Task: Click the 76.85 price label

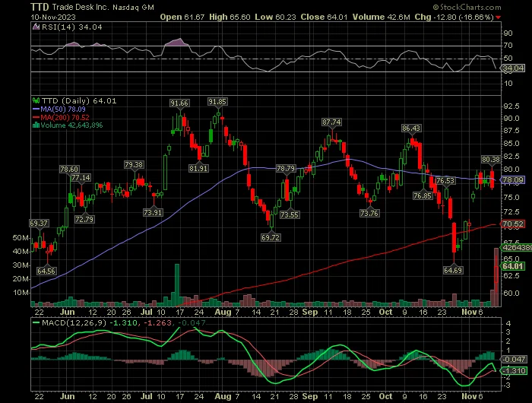Action: (x=423, y=195)
